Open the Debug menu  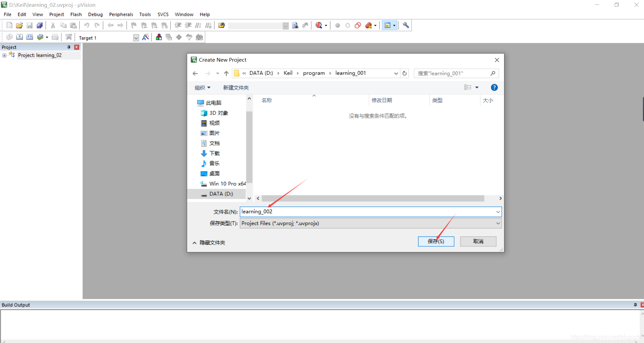click(x=95, y=14)
